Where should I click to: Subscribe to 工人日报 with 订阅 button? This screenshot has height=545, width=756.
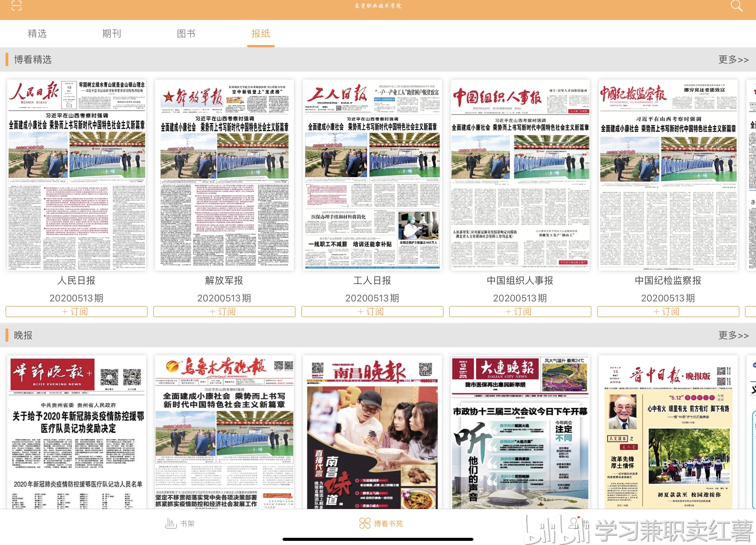372,312
